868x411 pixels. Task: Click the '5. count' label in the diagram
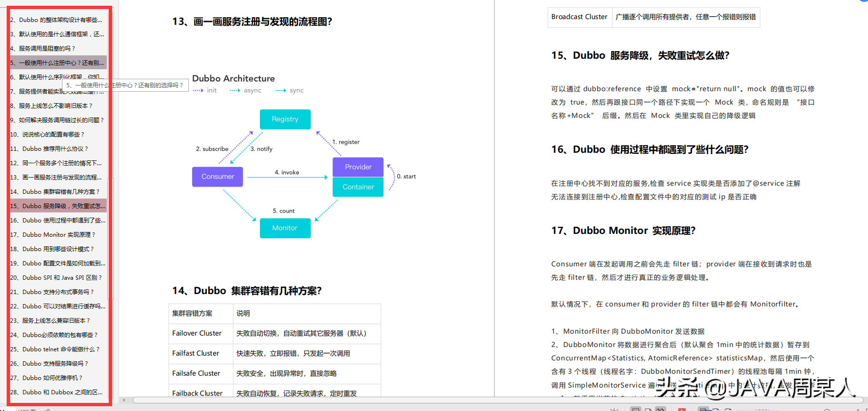284,211
